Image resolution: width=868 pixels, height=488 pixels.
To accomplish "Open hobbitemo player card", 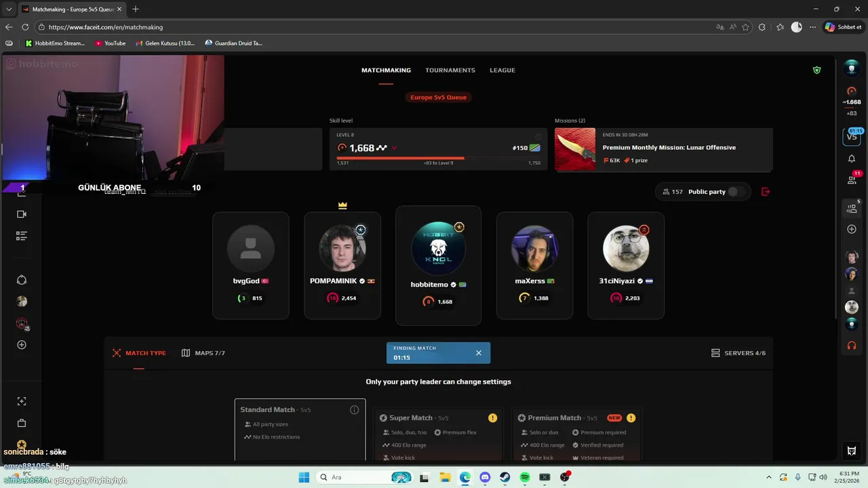I will 438,266.
